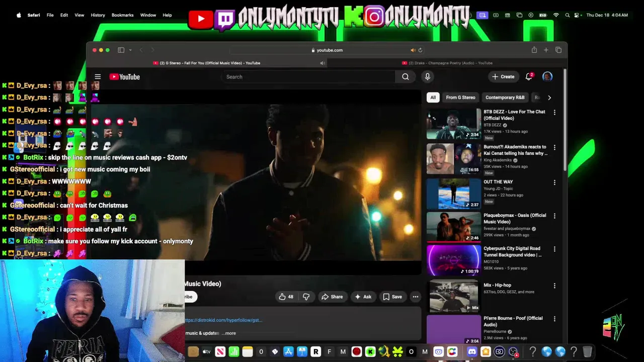Like the video with 48 likes
The width and height of the screenshot is (644, 362).
coord(286,297)
